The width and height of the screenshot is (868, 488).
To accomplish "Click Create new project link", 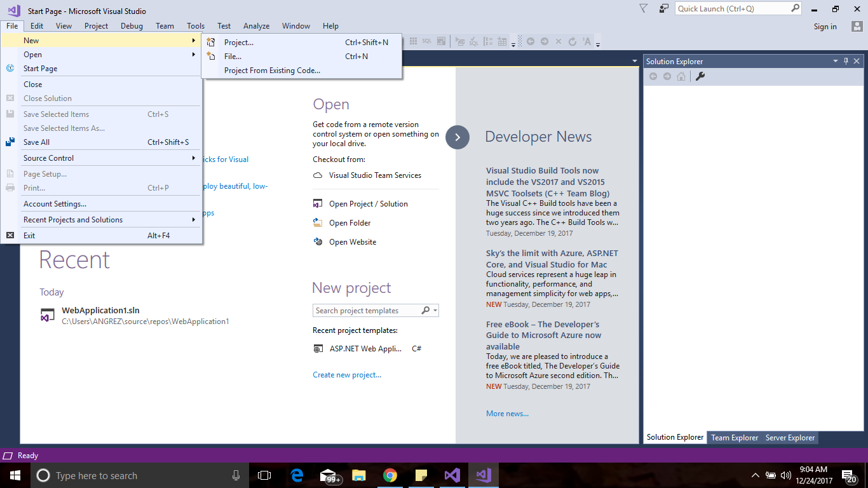I will click(347, 375).
